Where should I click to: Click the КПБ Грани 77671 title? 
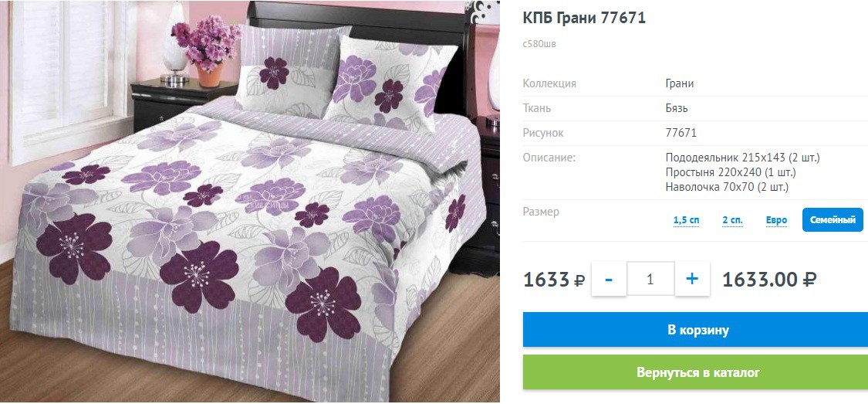coord(584,19)
